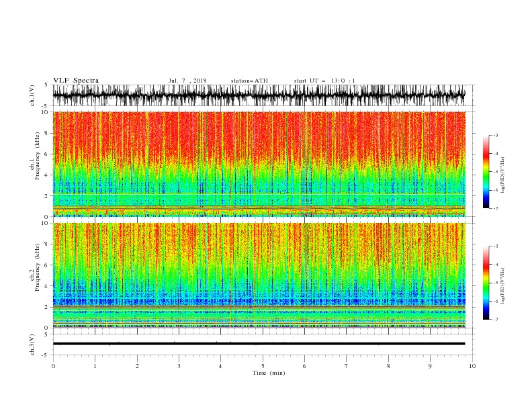The image size is (532, 411).
Task: Click the ch.3 flat voltage trace
Action: (259, 344)
